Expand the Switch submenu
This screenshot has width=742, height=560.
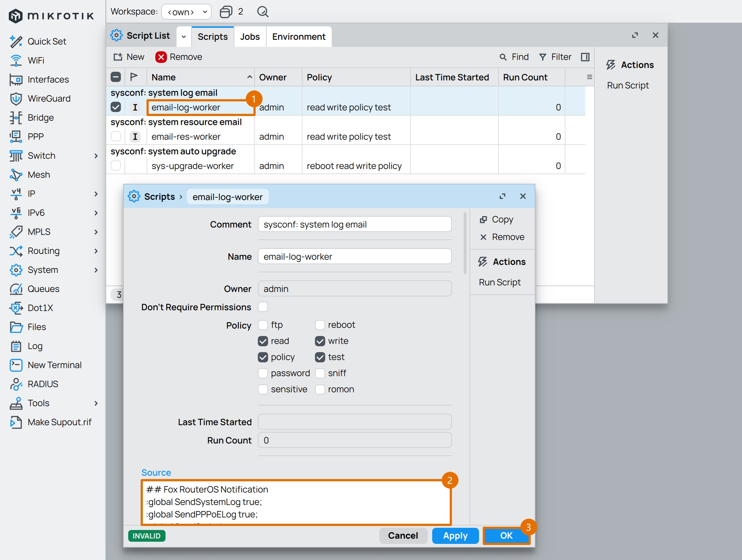(x=96, y=156)
